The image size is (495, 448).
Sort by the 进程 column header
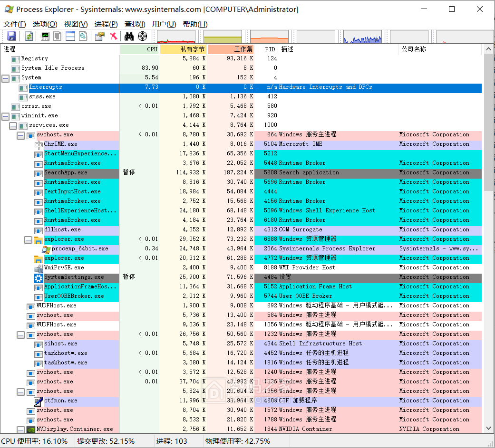[x=60, y=49]
